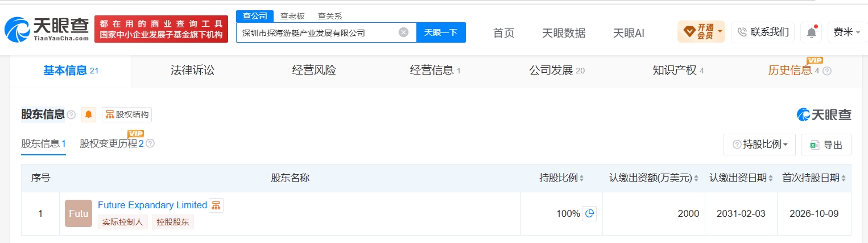Click the shareholder alert bell icon
Image resolution: width=868 pixels, height=243 pixels.
pyautogui.click(x=89, y=114)
